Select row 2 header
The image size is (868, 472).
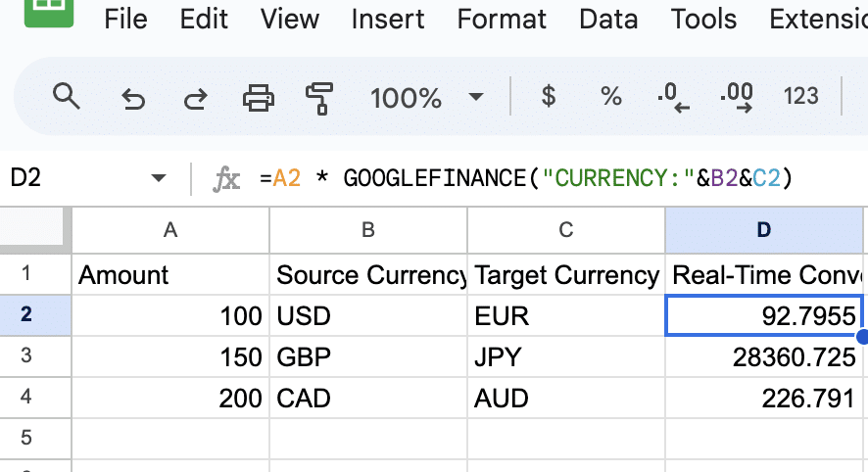click(x=35, y=315)
